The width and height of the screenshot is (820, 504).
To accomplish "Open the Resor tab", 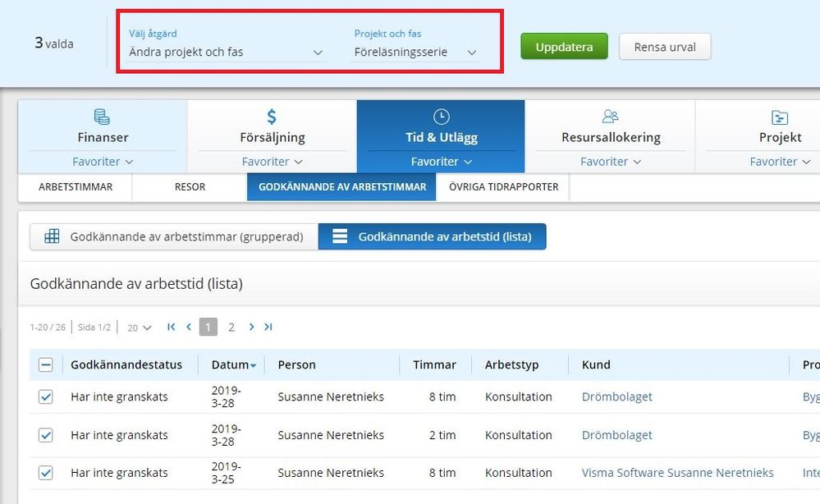I will [190, 187].
